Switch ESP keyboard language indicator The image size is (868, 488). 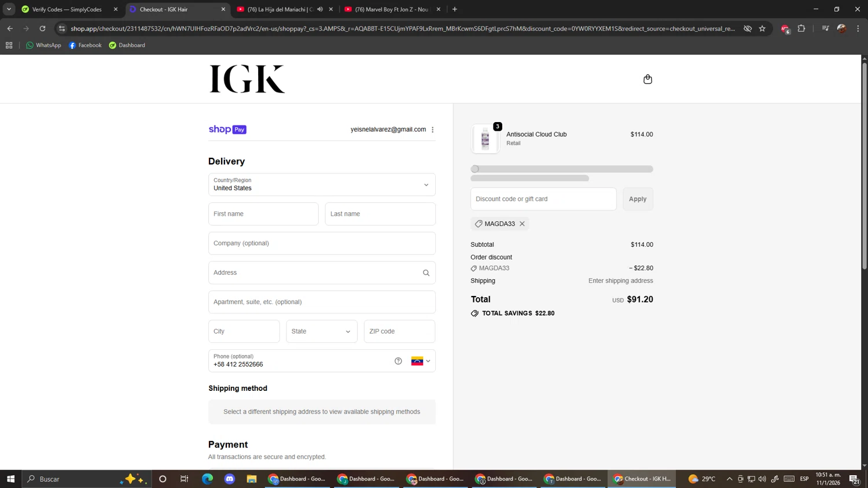click(x=804, y=479)
